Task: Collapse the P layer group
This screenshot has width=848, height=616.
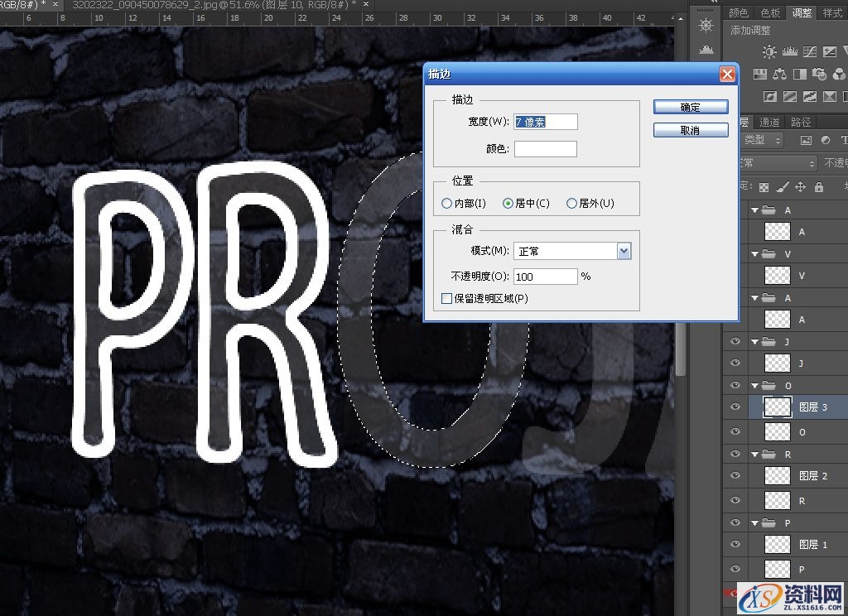Action: point(755,523)
